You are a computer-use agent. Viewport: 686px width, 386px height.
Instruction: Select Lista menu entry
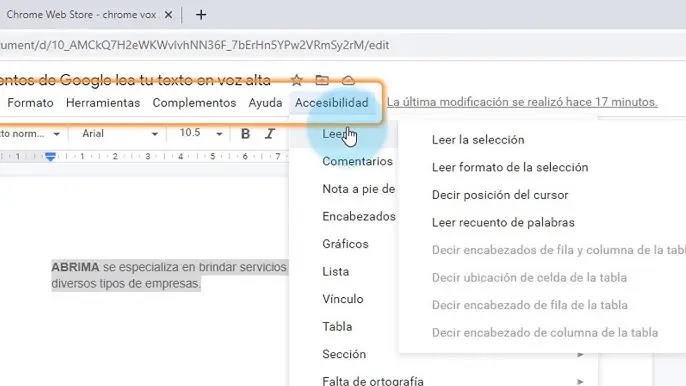(x=336, y=272)
